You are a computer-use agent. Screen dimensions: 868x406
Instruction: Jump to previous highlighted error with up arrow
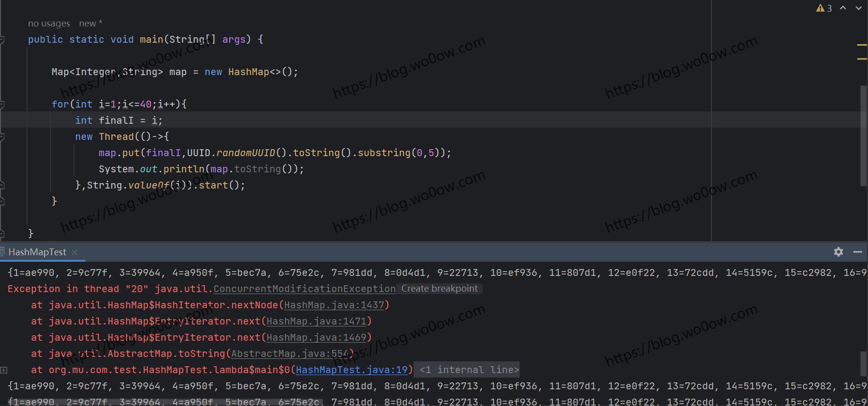click(843, 8)
